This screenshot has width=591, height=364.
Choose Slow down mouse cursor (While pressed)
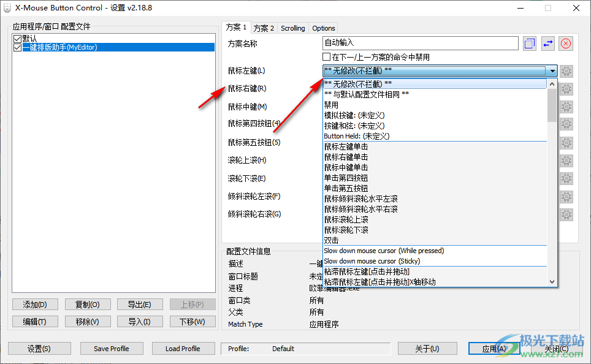[x=435, y=251]
